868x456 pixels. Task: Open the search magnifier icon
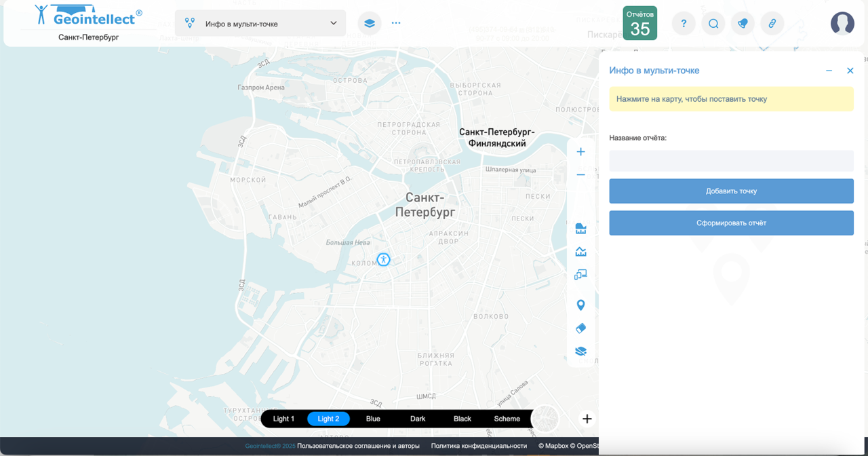pyautogui.click(x=713, y=24)
